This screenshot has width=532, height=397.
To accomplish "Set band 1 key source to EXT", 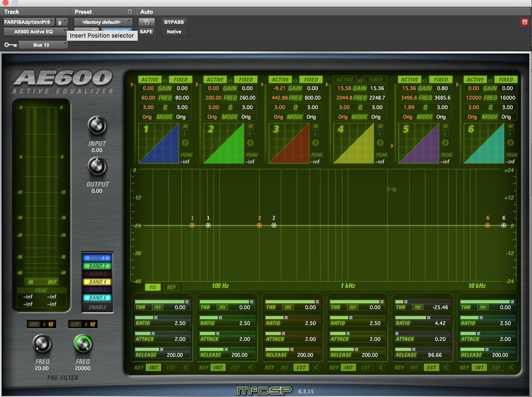I will (x=170, y=367).
